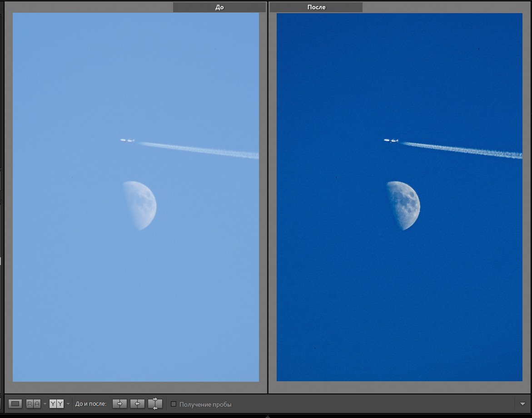Open toolbar content menu triangle at right
Screen dimensions: 532x418
(x=522, y=403)
